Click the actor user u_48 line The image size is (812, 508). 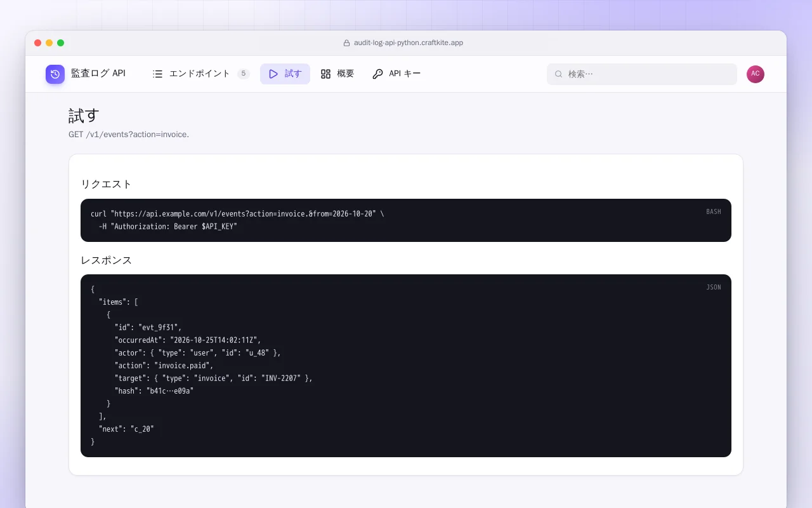[198, 353]
